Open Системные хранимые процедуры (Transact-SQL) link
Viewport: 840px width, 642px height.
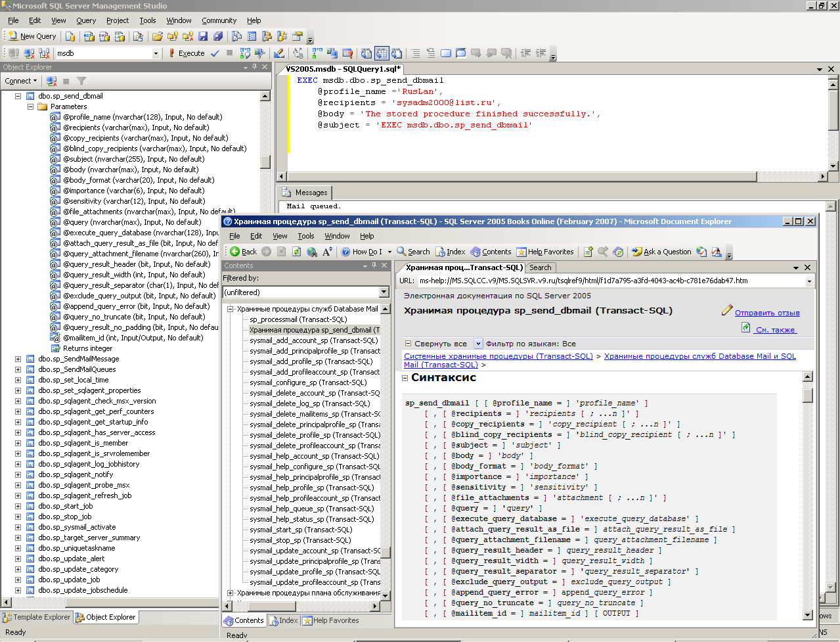[498, 356]
